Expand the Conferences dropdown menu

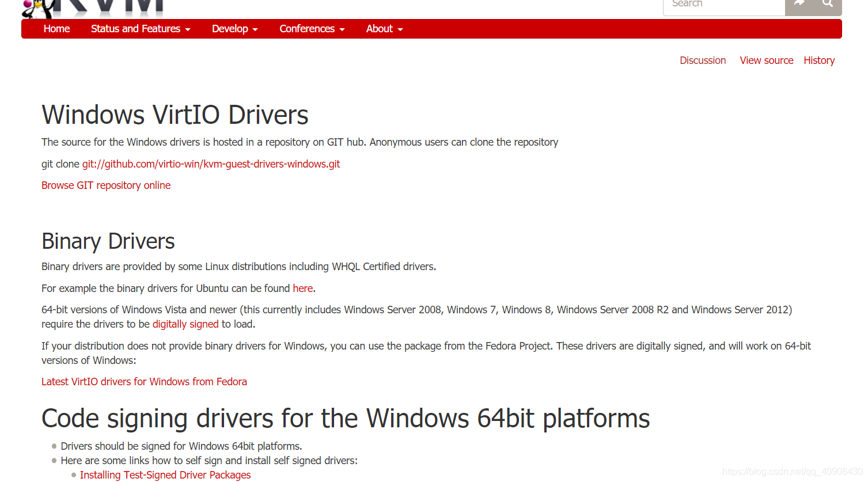point(312,29)
